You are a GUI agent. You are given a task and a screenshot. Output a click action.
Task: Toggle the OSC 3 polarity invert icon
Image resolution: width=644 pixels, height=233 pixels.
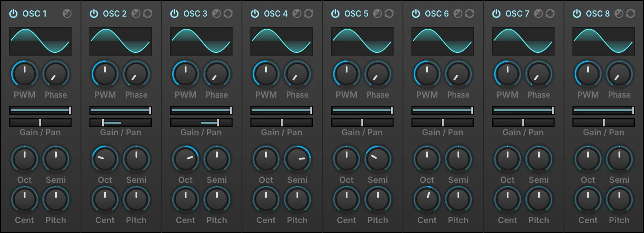click(x=216, y=14)
